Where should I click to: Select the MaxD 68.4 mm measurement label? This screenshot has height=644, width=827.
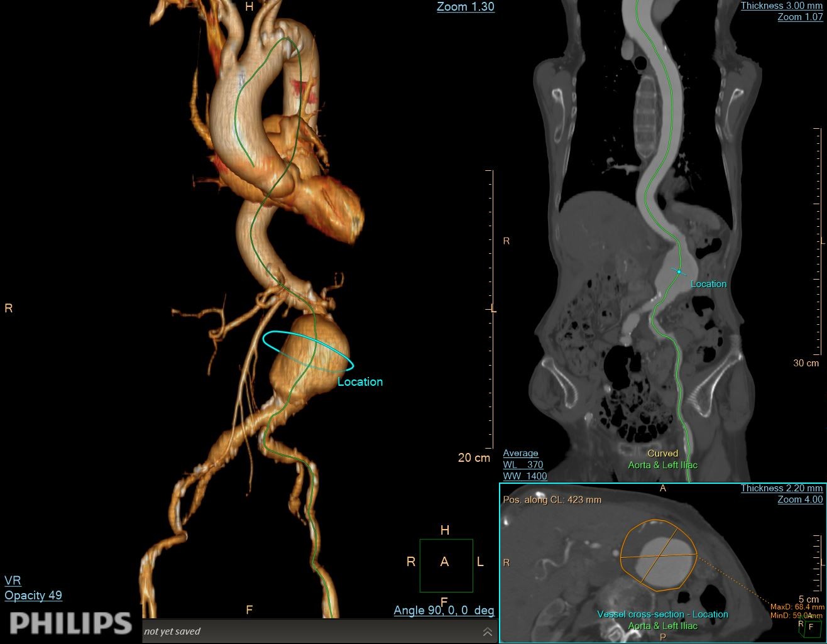(797, 607)
